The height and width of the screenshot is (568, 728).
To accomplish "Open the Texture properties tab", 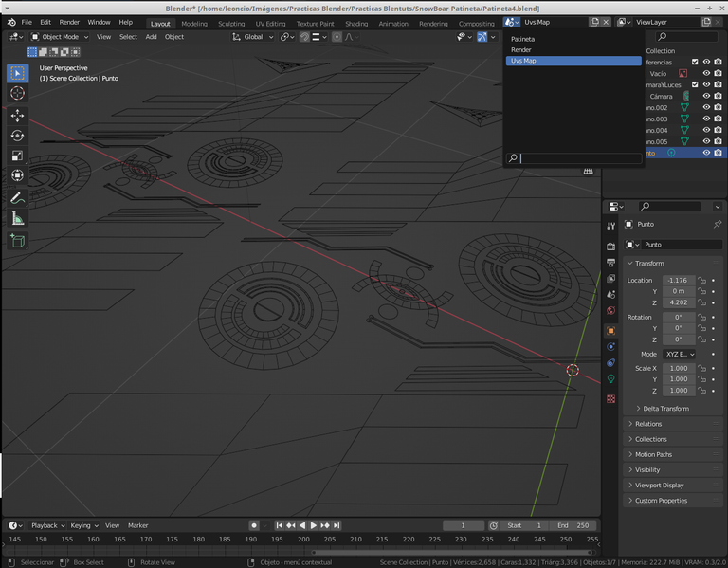I will coord(611,399).
